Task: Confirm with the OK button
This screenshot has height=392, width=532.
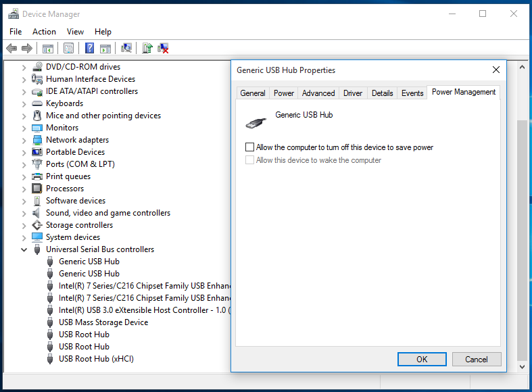Action: (x=422, y=359)
